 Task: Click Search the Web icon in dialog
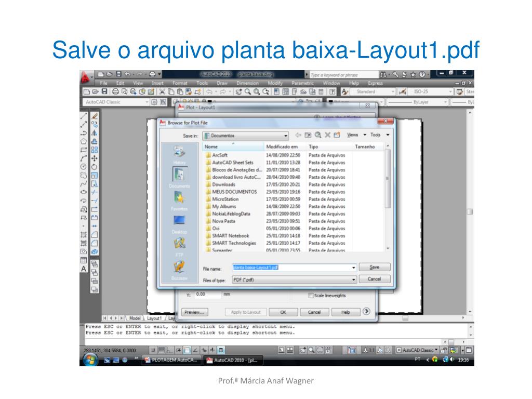point(318,135)
